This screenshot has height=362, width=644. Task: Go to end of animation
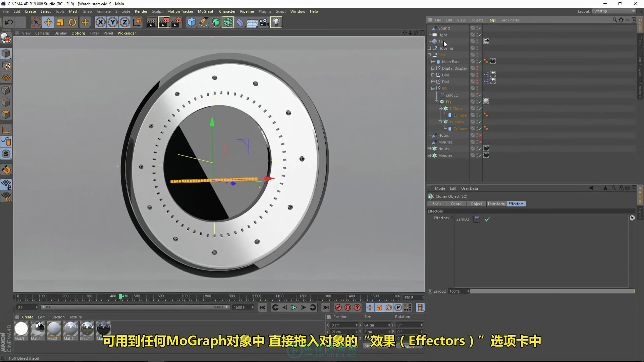(326, 307)
